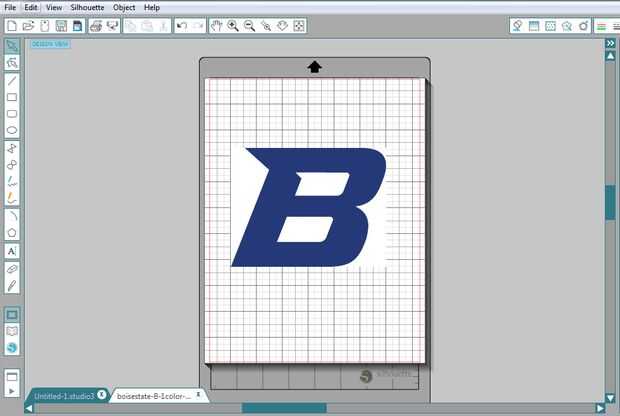Select the Draw a Rounded Rectangle tool
This screenshot has height=416, width=620.
[12, 114]
